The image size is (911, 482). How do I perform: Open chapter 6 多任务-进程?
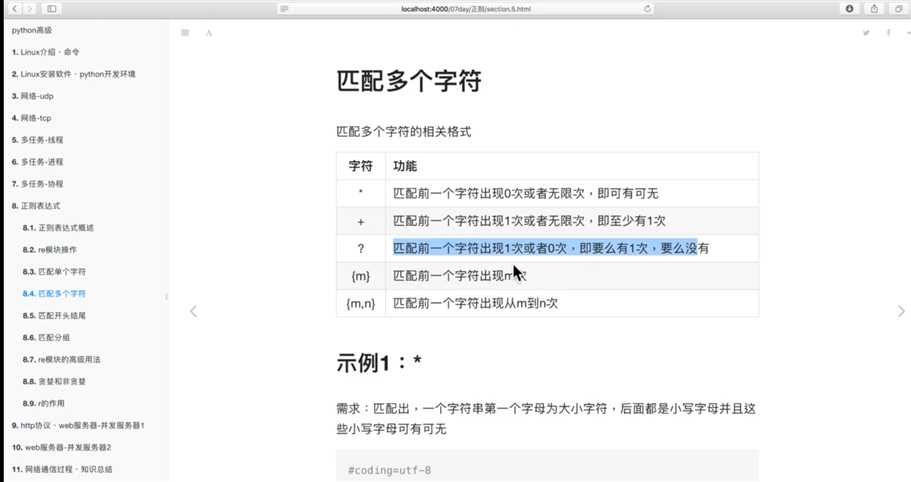point(37,162)
